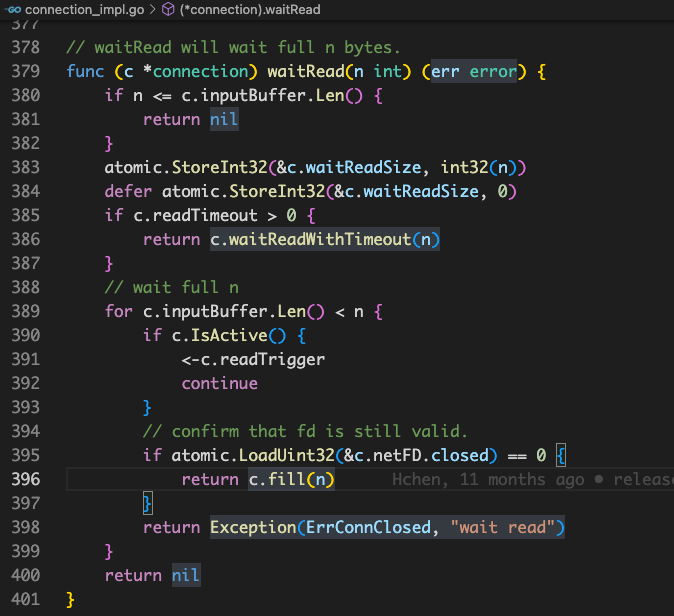The height and width of the screenshot is (616, 674).
Task: Click the highlighted closing brace on line 397
Action: coord(147,503)
